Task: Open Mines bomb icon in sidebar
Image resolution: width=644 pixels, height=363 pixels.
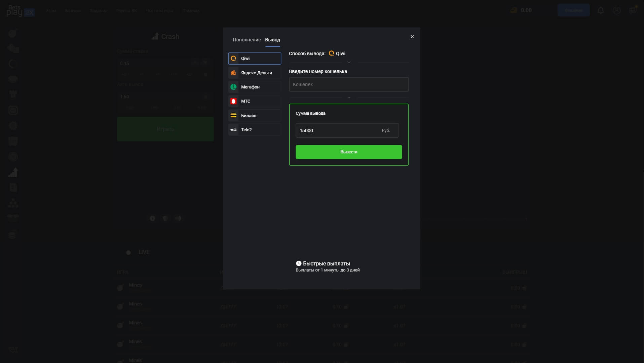Action: pos(13,33)
